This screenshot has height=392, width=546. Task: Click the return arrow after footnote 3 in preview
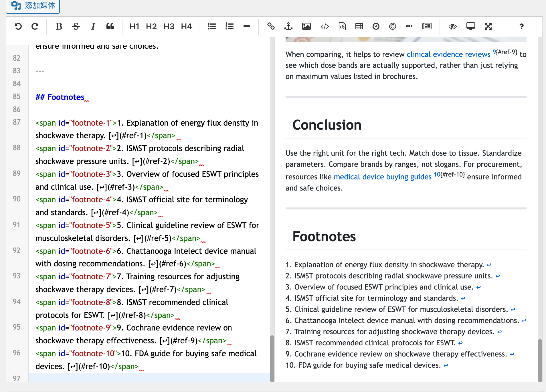pos(478,287)
